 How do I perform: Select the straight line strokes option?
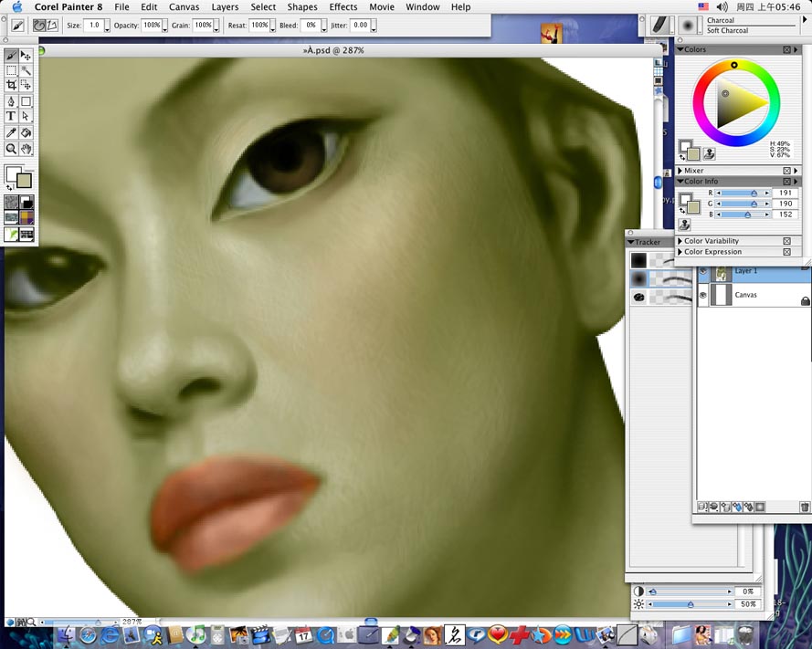pyautogui.click(x=52, y=25)
